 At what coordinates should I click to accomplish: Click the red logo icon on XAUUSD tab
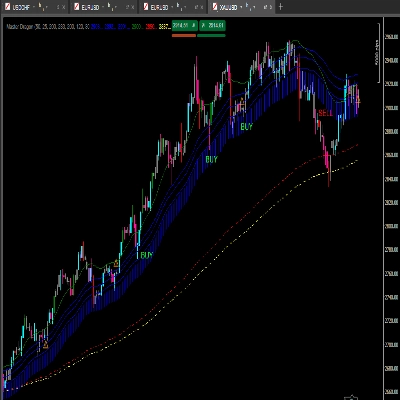click(x=215, y=7)
